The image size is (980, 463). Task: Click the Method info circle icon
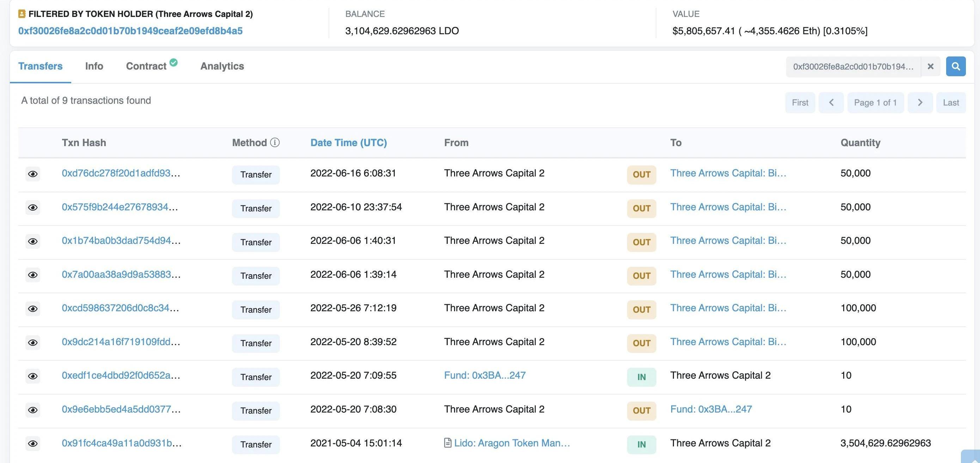[275, 143]
